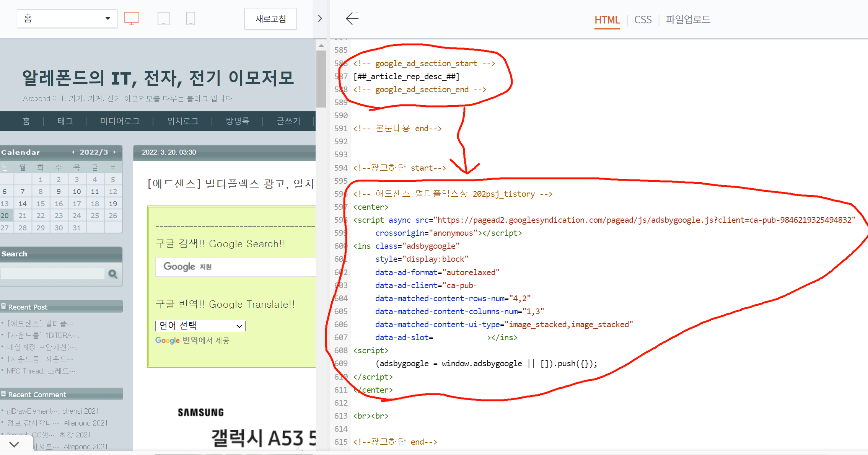
Task: Click the 새로고침 refresh button
Action: pos(270,19)
